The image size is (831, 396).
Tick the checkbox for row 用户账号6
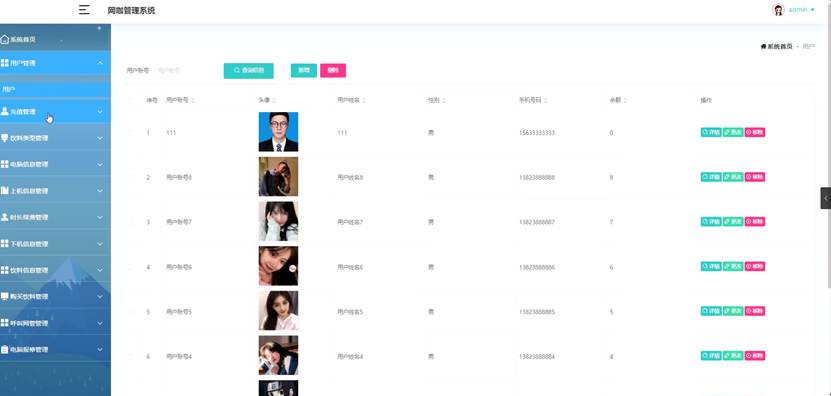130,267
